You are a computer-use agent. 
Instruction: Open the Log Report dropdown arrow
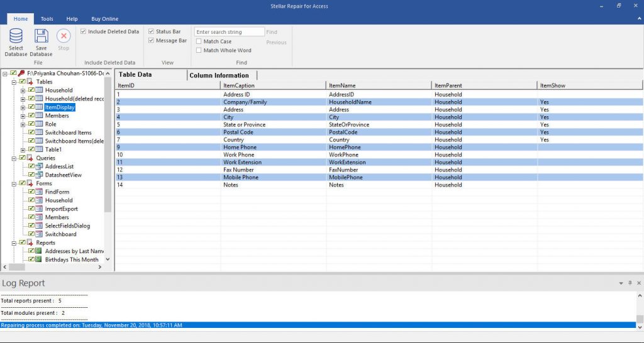[621, 283]
